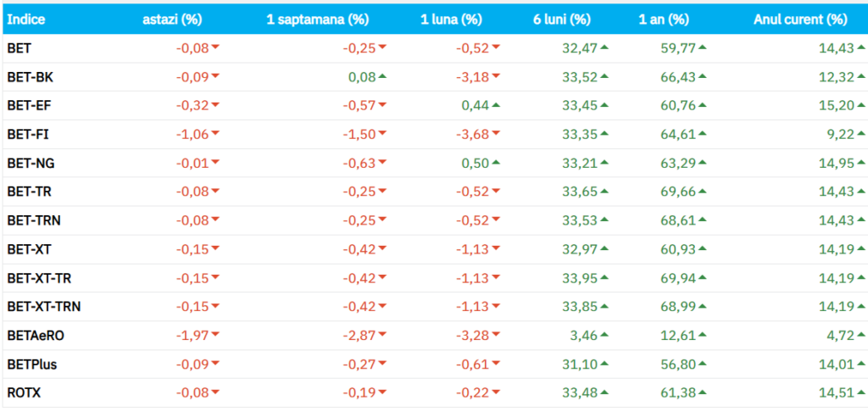
Task: Click the down arrow next to BETAeRO -2,87
Action: [x=383, y=336]
